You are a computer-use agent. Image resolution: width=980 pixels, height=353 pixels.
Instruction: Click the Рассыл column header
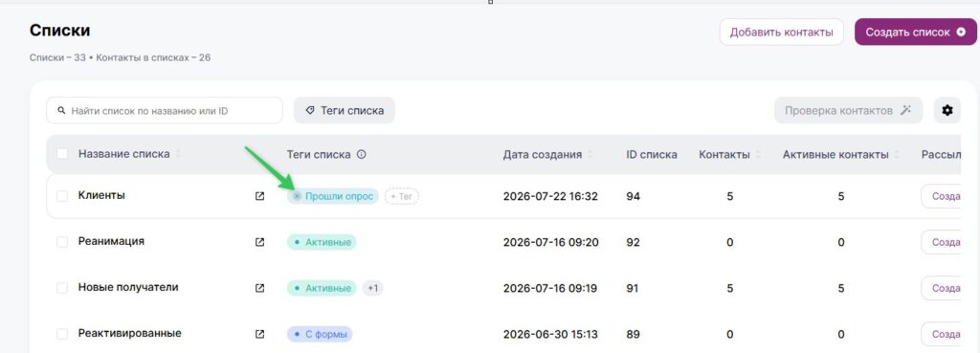(942, 154)
